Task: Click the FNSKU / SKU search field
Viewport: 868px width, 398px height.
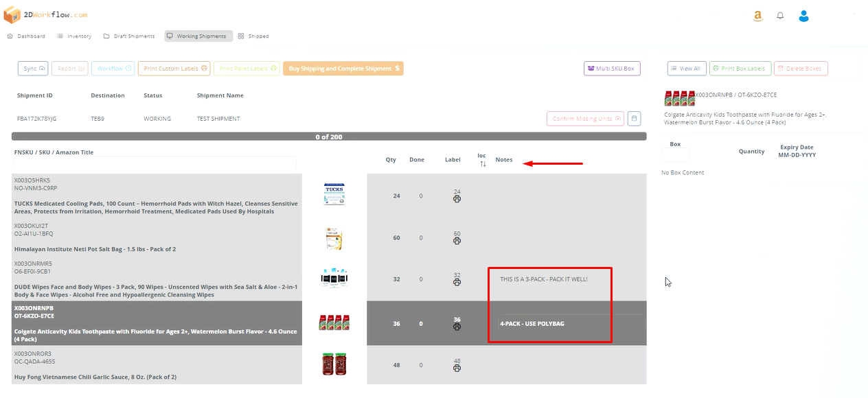Action: tap(155, 163)
